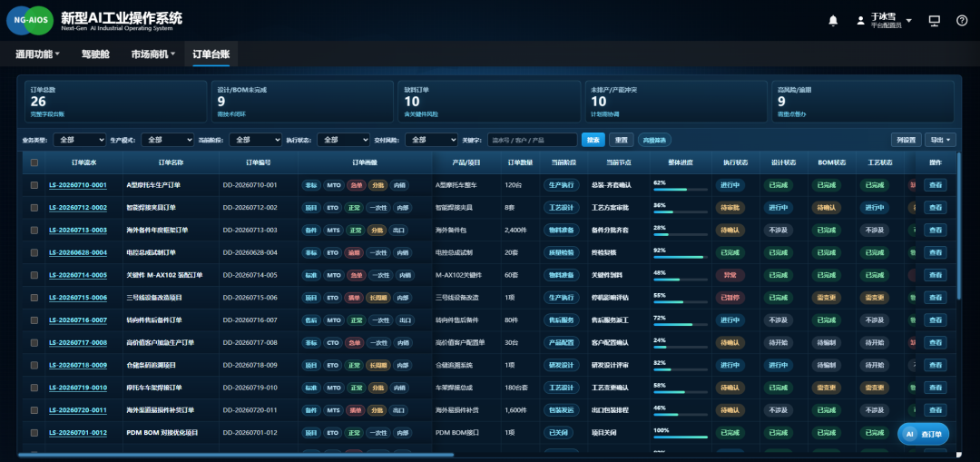980x462 pixels.
Task: Click 查看 for A型摩托车生产订单
Action: pyautogui.click(x=935, y=185)
